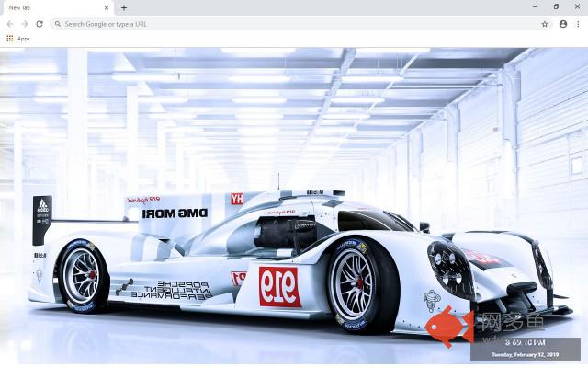
Task: Open the Chrome three-dot menu
Action: click(x=578, y=24)
